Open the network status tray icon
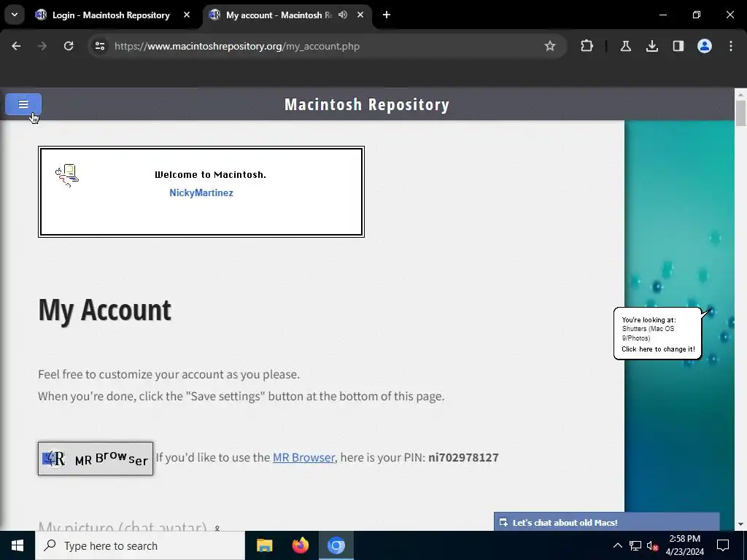The height and width of the screenshot is (560, 747). 635,545
